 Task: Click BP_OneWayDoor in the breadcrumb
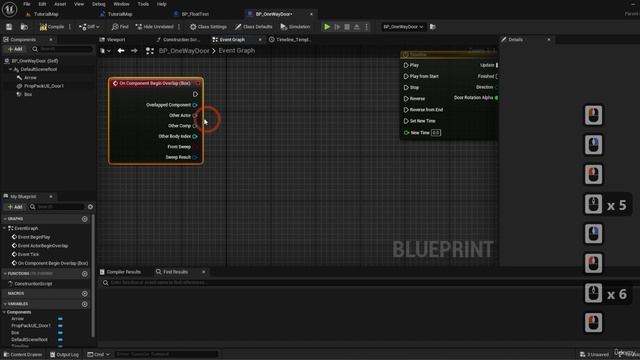tap(184, 51)
